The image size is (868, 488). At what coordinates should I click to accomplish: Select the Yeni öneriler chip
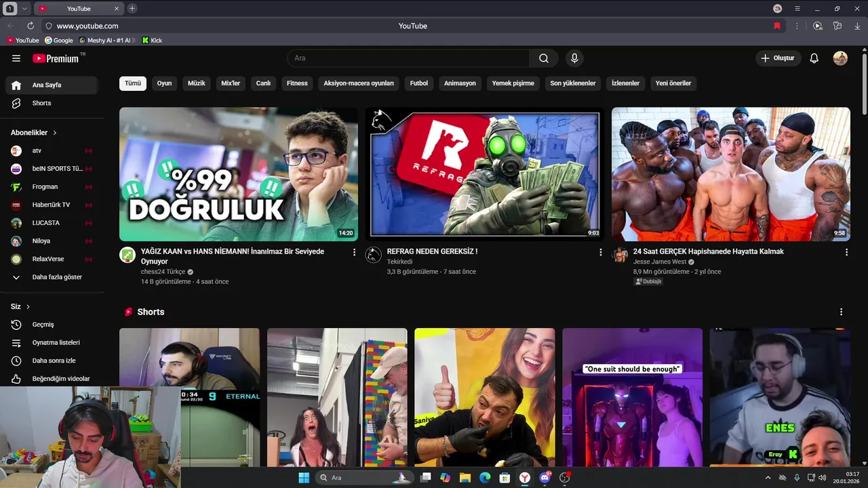click(x=673, y=83)
